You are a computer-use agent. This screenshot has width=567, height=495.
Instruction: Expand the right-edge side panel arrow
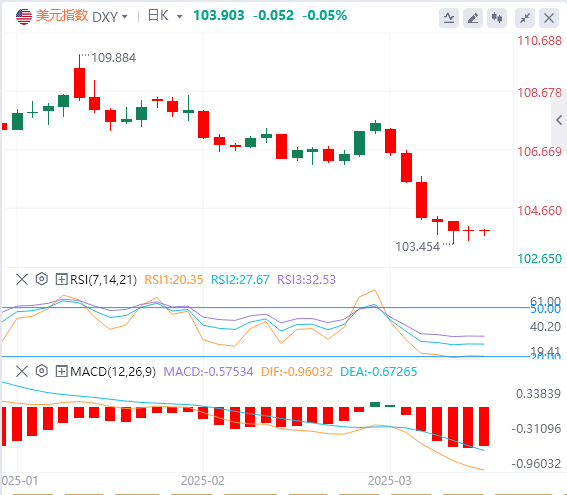559,120
